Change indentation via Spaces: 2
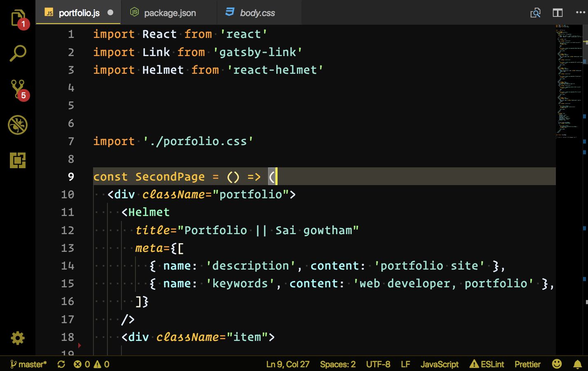The image size is (588, 371). (338, 364)
